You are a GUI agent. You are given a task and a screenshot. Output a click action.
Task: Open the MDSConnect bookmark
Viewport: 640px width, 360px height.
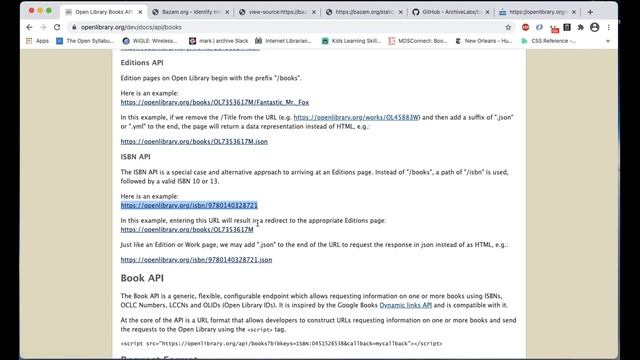click(418, 41)
